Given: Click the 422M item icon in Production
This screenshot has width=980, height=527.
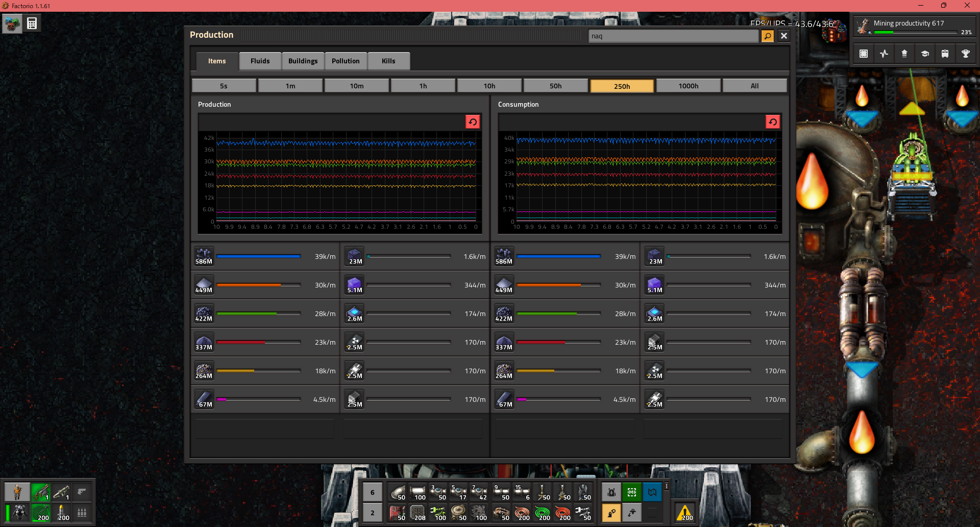Looking at the screenshot, I should pyautogui.click(x=204, y=314).
